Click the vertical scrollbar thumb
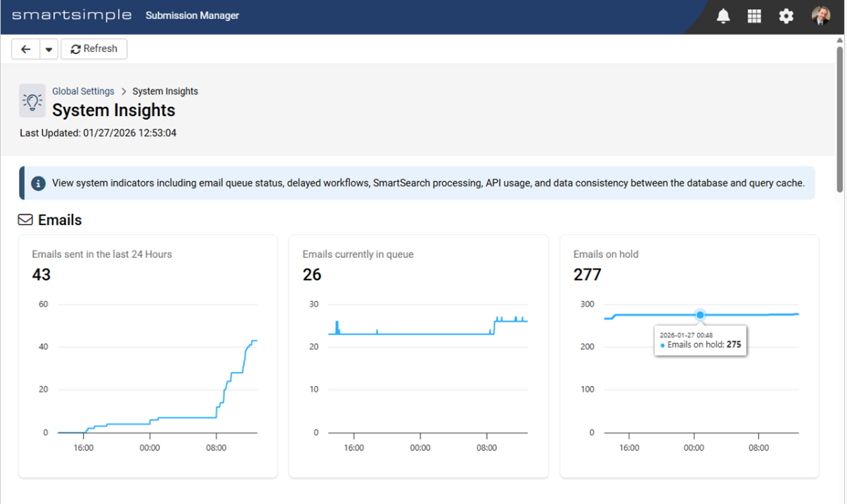The width and height of the screenshot is (847, 504). click(x=840, y=118)
